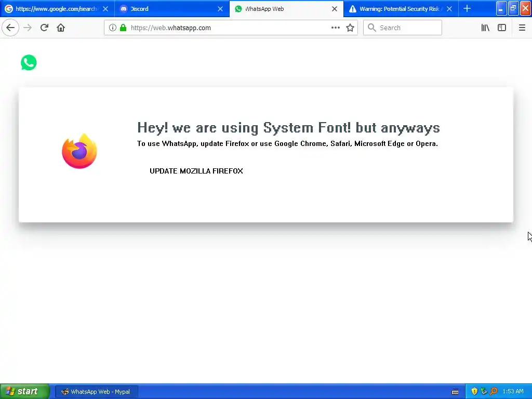The height and width of the screenshot is (399, 532).
Task: Close the Google search tab
Action: point(105,9)
